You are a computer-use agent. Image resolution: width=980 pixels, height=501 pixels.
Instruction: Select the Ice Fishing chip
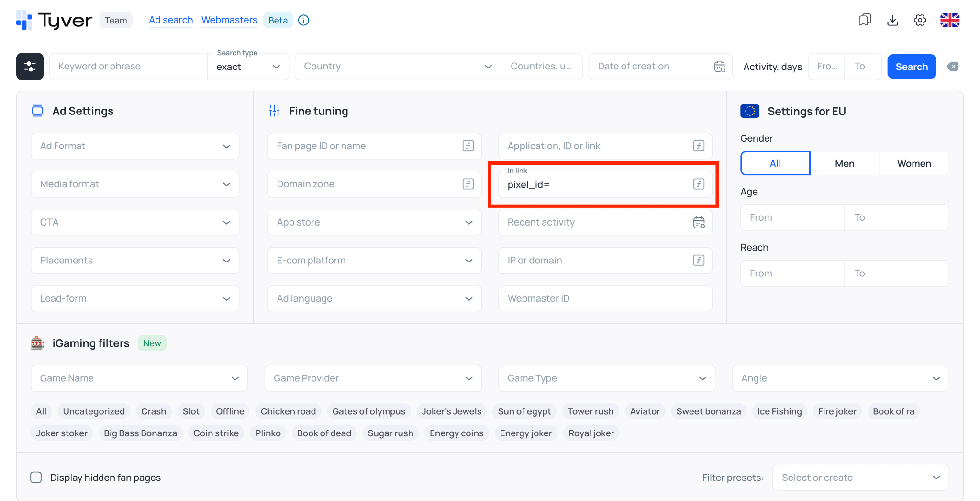(780, 411)
